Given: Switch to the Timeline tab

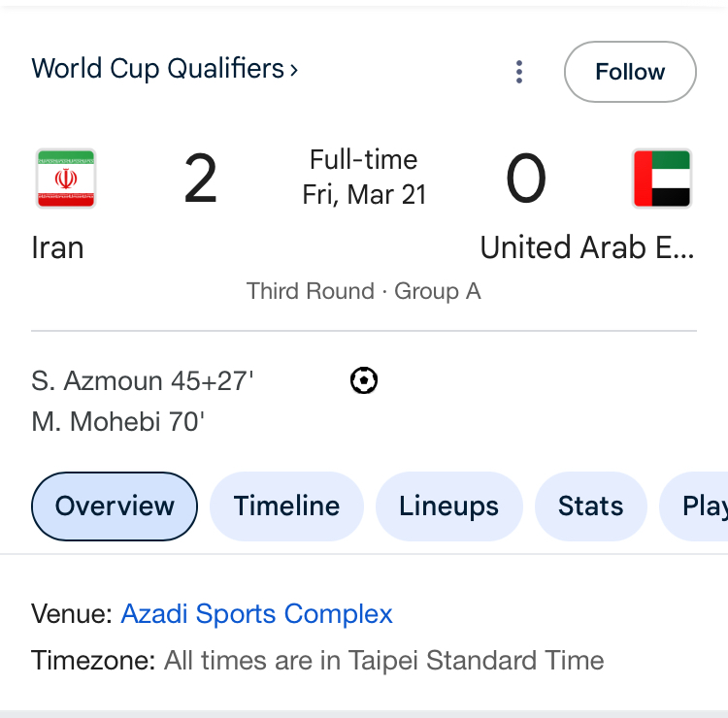Looking at the screenshot, I should (x=286, y=506).
